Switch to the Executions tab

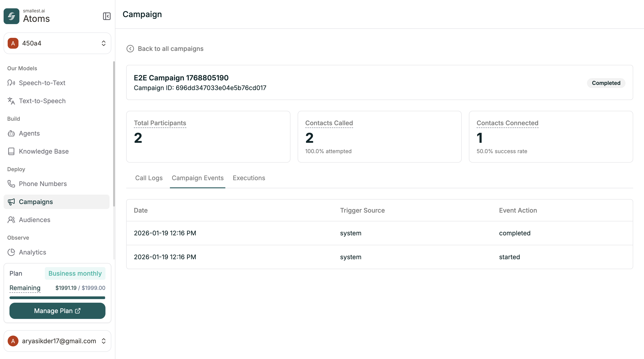[249, 178]
